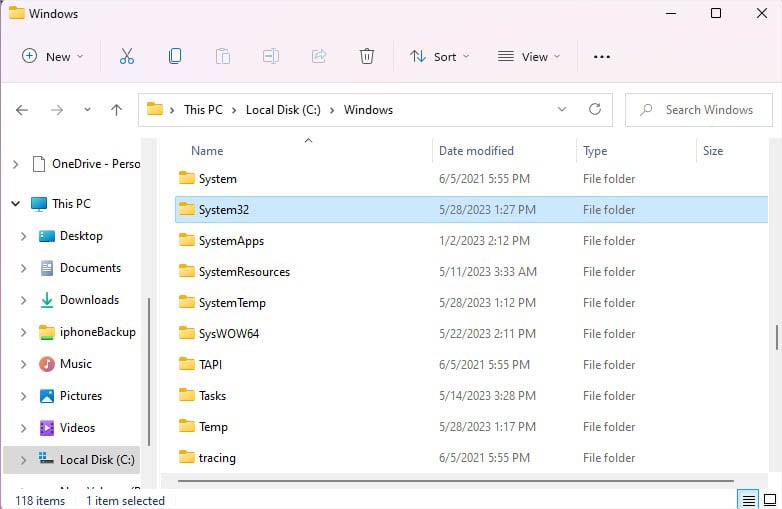Click the This PC monitor icon
Viewport: 782px width, 509px height.
pos(39,204)
